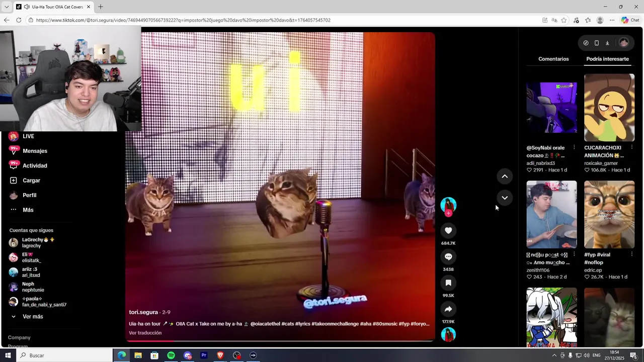The width and height of the screenshot is (644, 362).
Task: Add page to favorites with star icon
Action: 564,20
